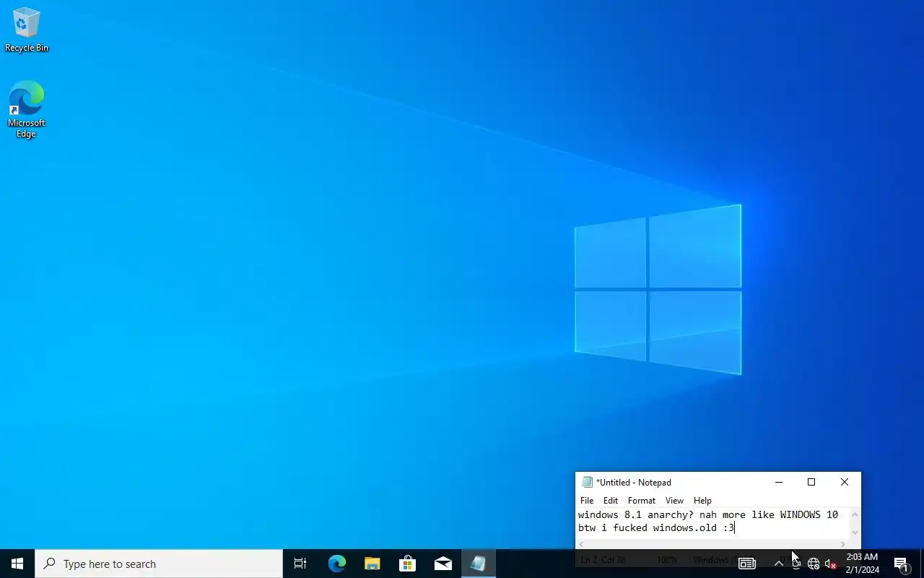Open Notepad's View menu

[674, 500]
